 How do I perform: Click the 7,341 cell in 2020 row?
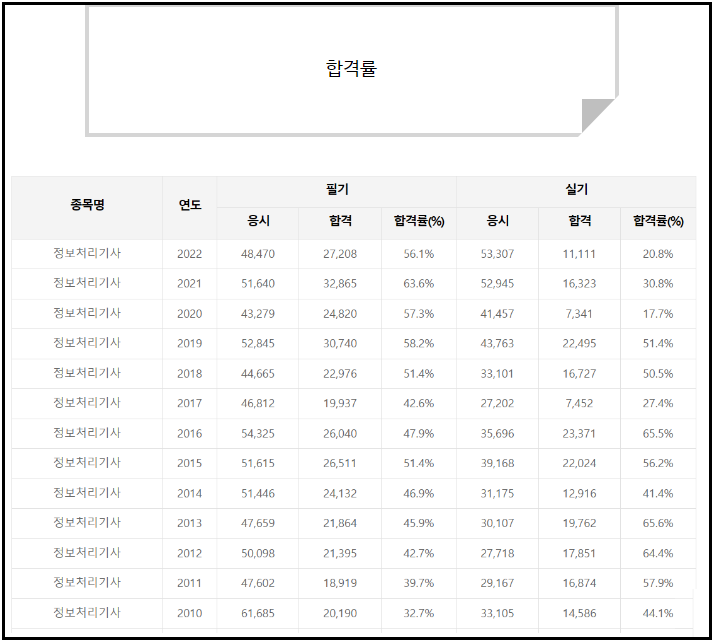[579, 314]
